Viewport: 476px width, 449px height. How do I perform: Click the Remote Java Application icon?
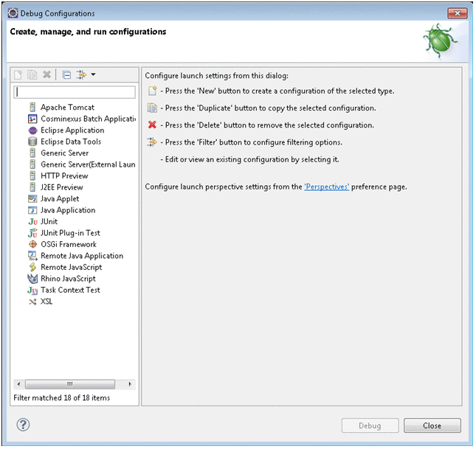coord(32,256)
